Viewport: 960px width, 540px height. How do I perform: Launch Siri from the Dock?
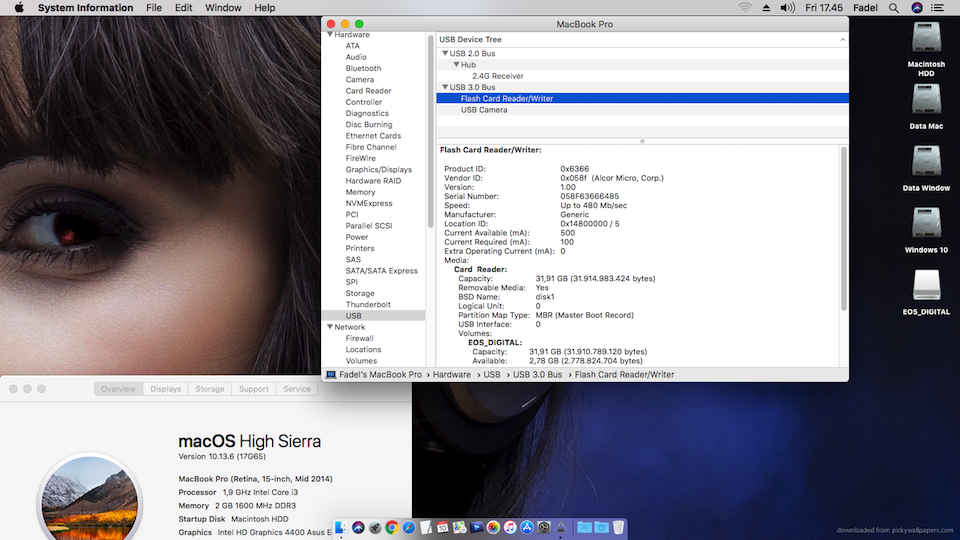(358, 528)
